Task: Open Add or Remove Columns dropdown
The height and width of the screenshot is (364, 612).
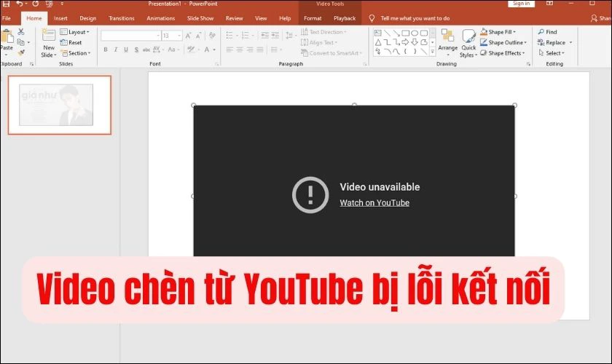Action: (275, 50)
